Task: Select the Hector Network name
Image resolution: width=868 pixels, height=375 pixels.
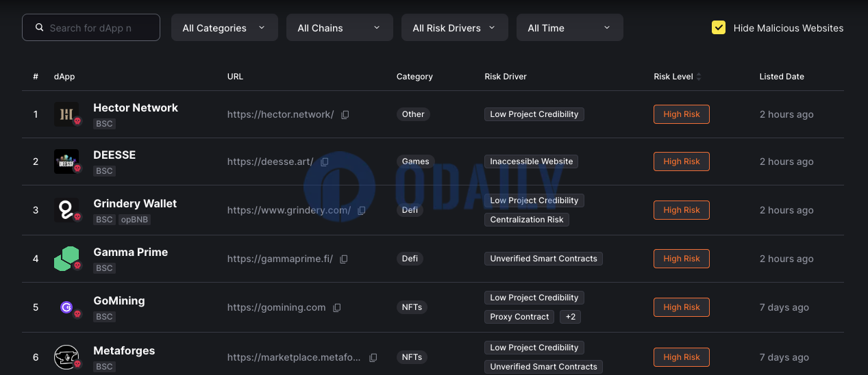Action: [x=136, y=107]
